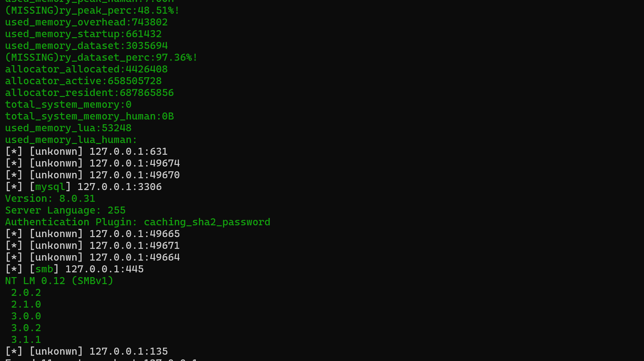Click the SMB dialect version 3.1.1
Image resolution: width=644 pixels, height=361 pixels.
(26, 340)
